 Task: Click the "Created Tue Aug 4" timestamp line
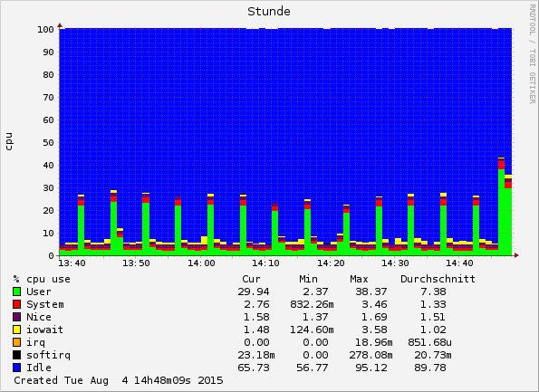pyautogui.click(x=119, y=380)
